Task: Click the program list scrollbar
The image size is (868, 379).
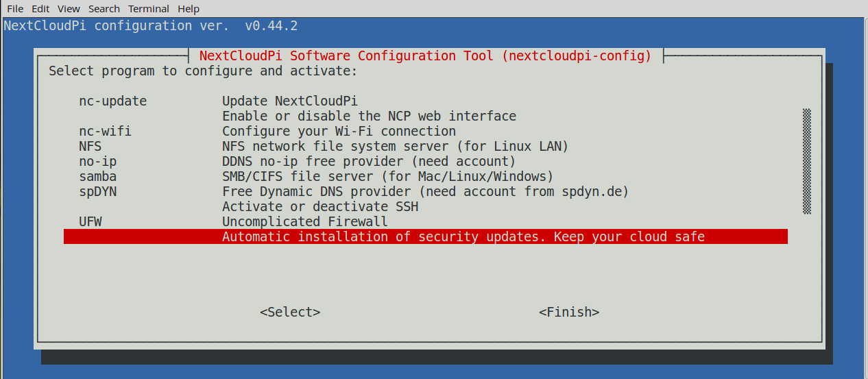Action: pos(807,161)
